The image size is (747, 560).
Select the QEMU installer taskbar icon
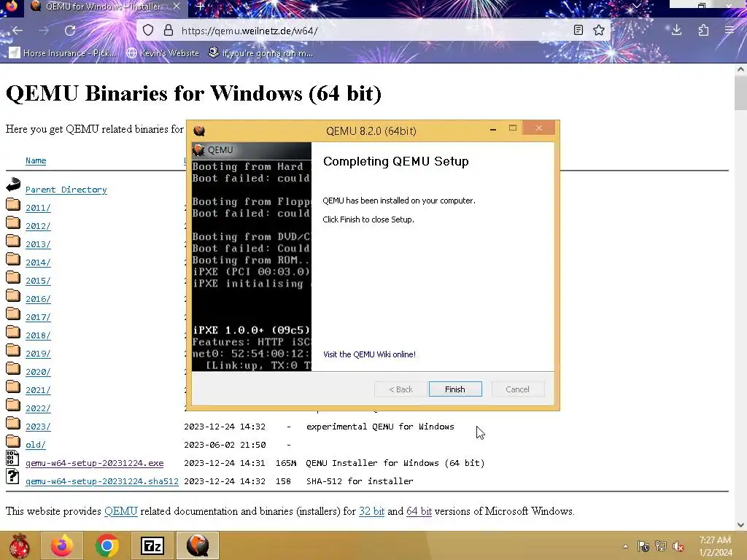(198, 545)
